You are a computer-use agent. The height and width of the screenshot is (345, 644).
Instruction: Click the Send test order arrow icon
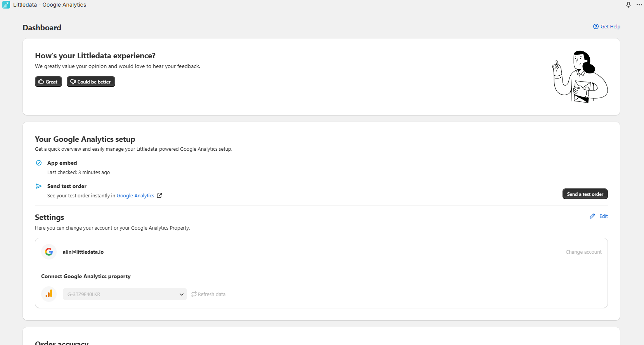(x=39, y=186)
